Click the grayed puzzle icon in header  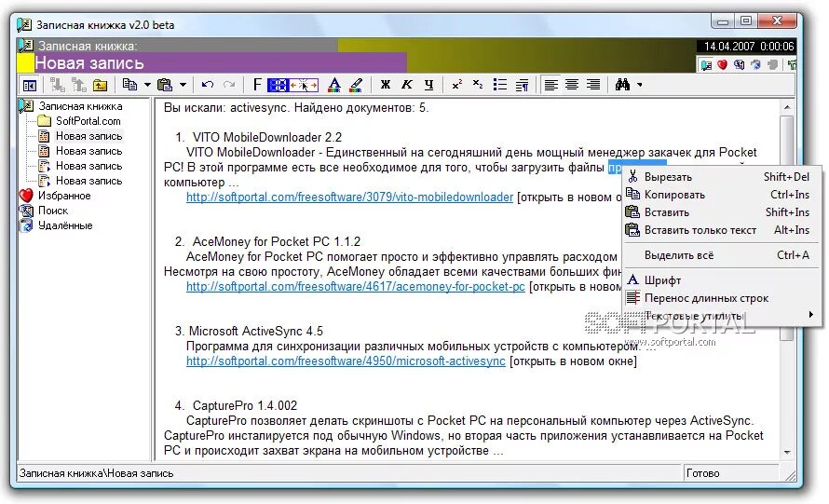(773, 65)
